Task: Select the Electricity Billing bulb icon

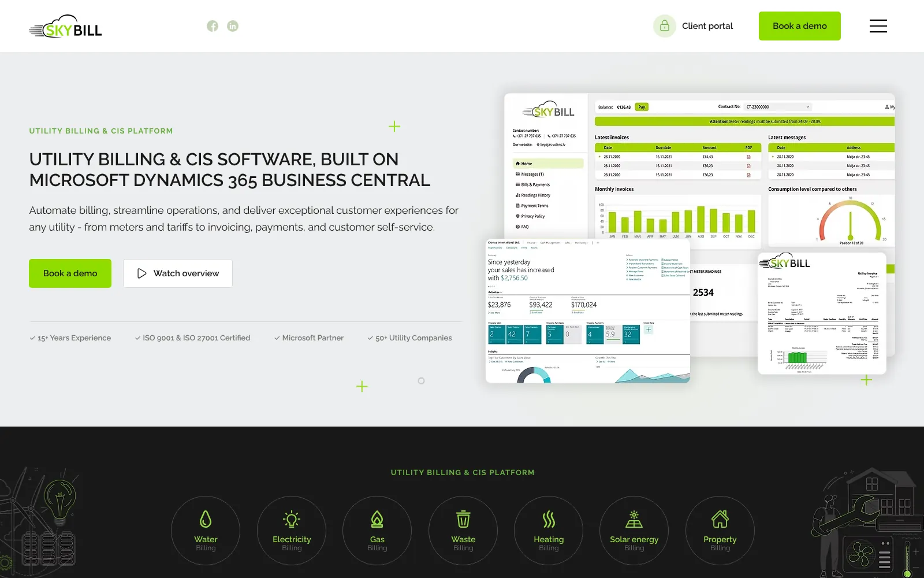Action: point(292,519)
